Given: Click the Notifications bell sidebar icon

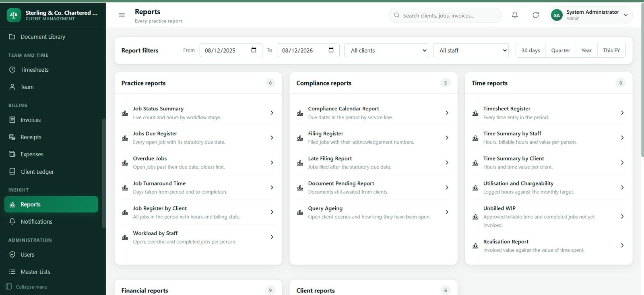Looking at the screenshot, I should 12,222.
